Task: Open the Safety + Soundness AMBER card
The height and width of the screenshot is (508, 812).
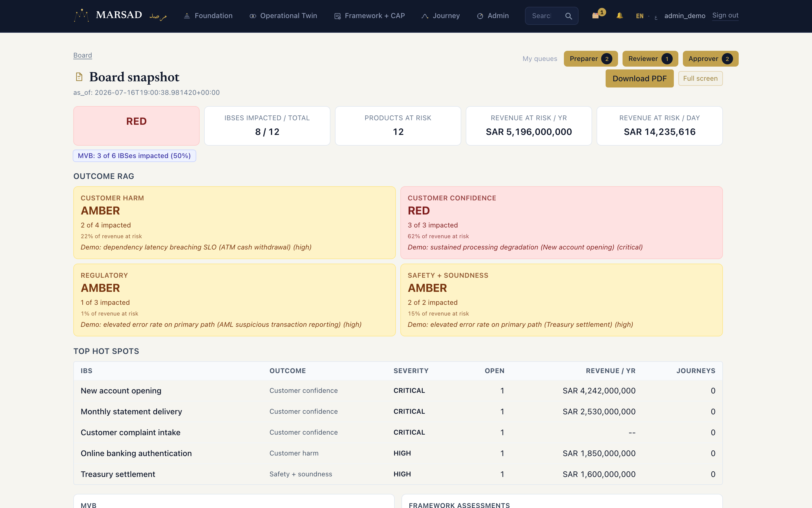Action: tap(561, 300)
